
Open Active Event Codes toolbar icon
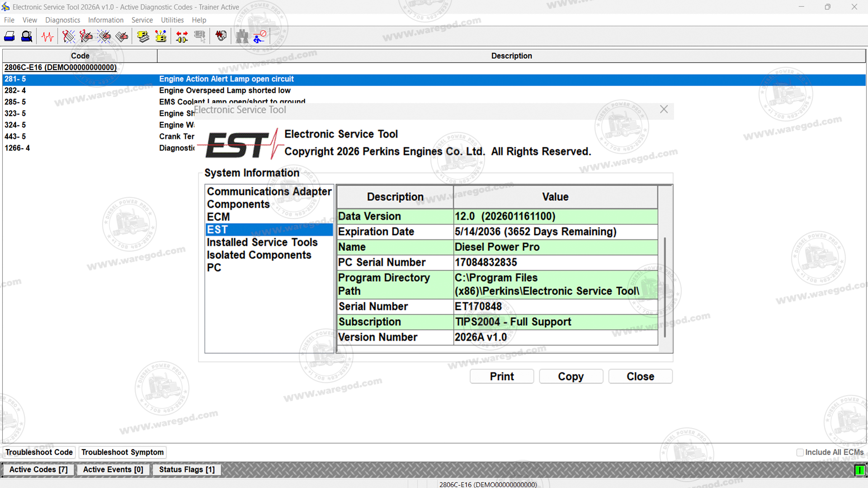104,36
